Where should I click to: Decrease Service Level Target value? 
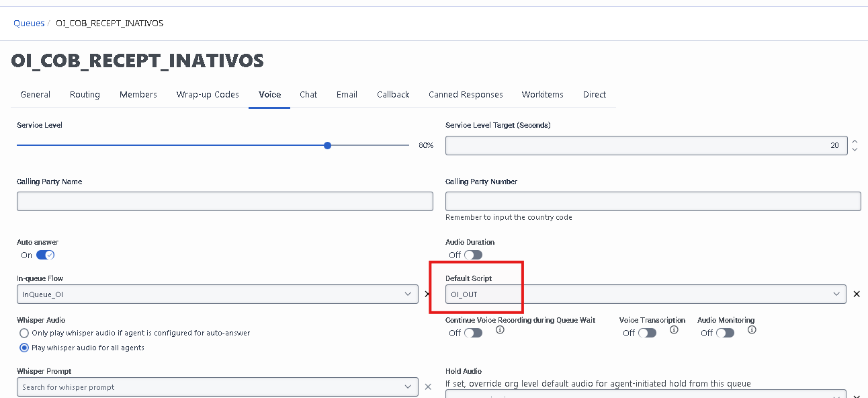coord(855,149)
